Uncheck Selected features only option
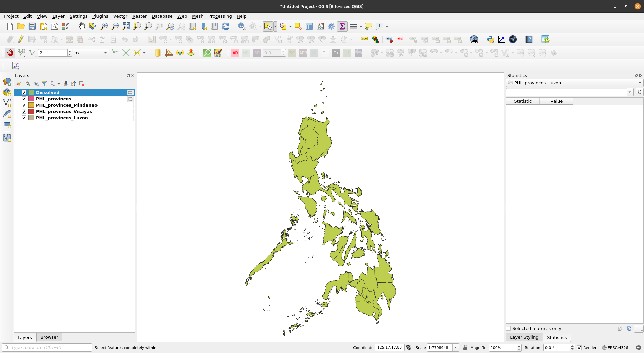This screenshot has width=644, height=353. tap(509, 328)
